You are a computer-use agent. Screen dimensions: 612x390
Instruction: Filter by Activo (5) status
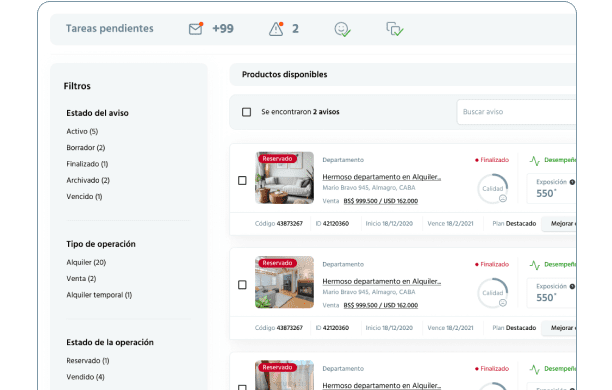[82, 132]
